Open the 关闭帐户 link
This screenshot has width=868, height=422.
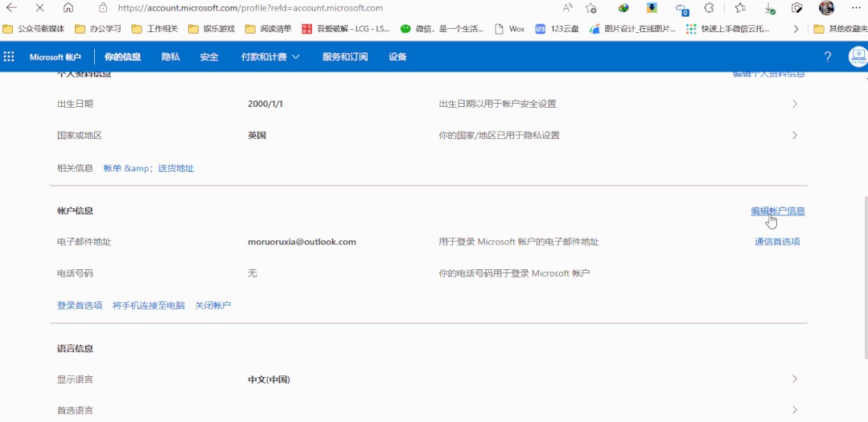[x=213, y=305]
